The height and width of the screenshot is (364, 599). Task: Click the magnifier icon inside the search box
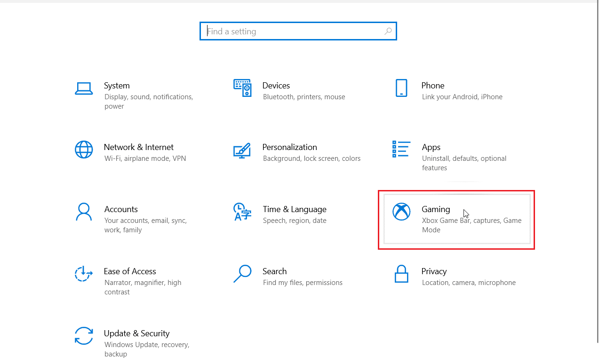click(388, 32)
